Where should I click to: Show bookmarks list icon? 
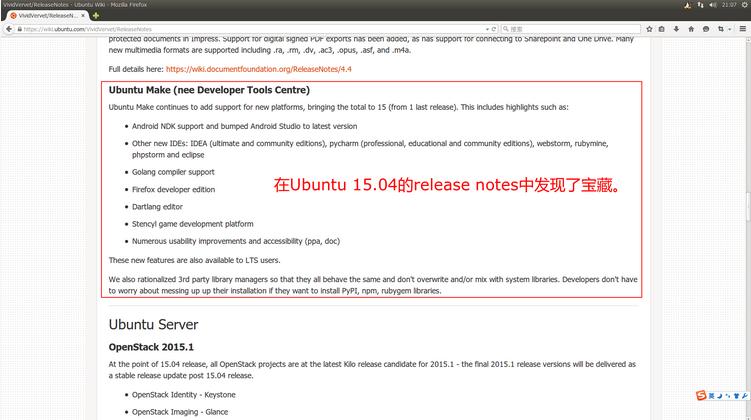tap(661, 29)
